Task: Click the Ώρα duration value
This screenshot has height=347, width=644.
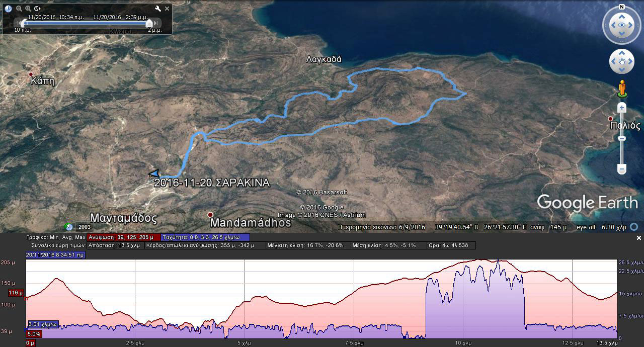Action: [450, 245]
